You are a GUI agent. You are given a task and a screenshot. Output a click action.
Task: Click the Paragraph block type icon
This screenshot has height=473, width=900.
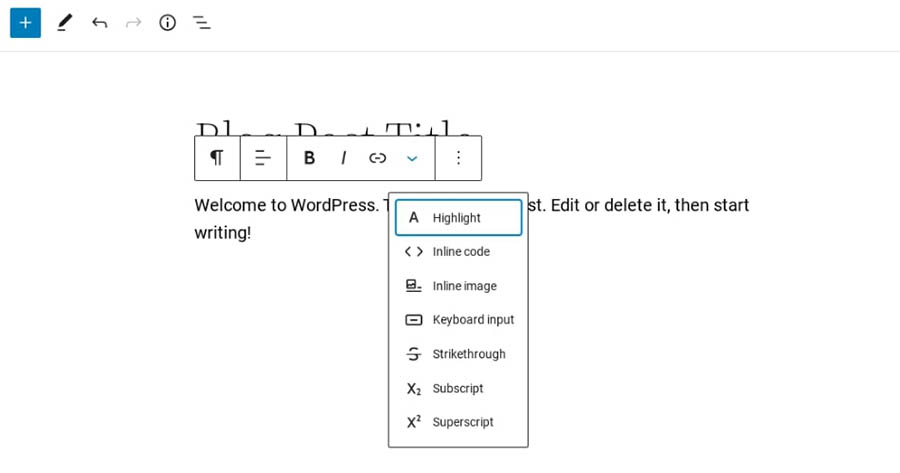pos(217,158)
